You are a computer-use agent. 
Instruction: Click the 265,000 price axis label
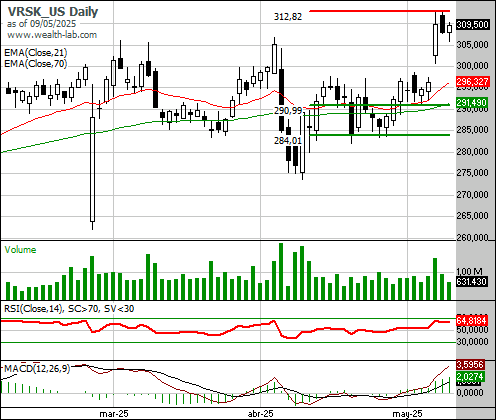(472, 216)
